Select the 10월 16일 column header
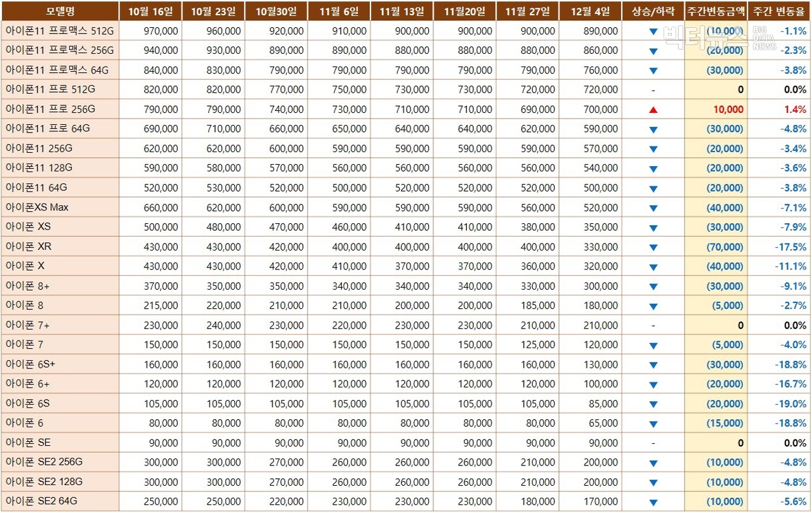 pyautogui.click(x=150, y=11)
